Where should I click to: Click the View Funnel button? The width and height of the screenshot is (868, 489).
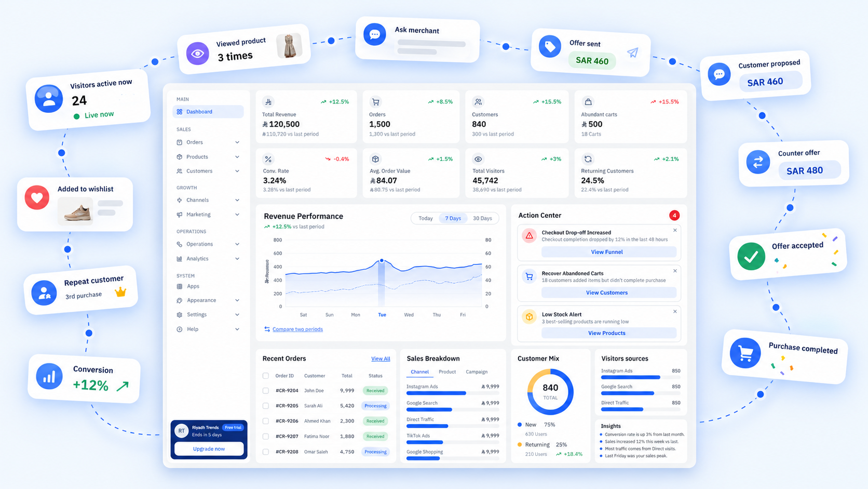tap(608, 252)
